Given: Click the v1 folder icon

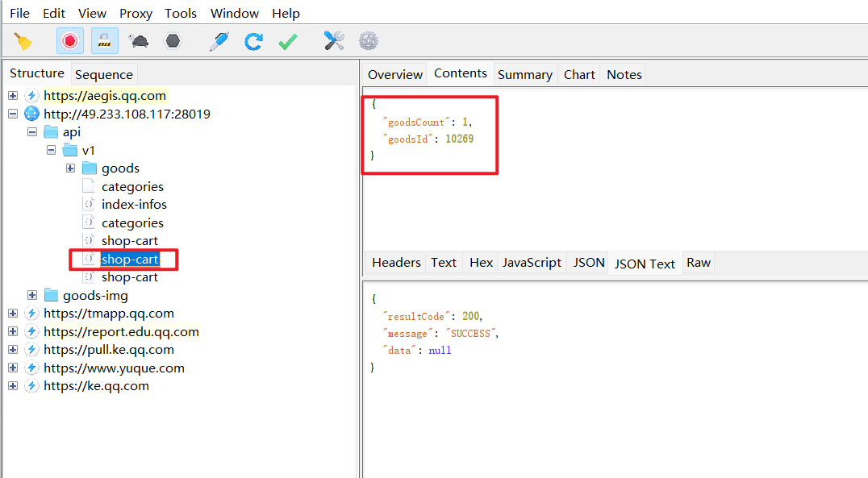Looking at the screenshot, I should click(x=70, y=150).
